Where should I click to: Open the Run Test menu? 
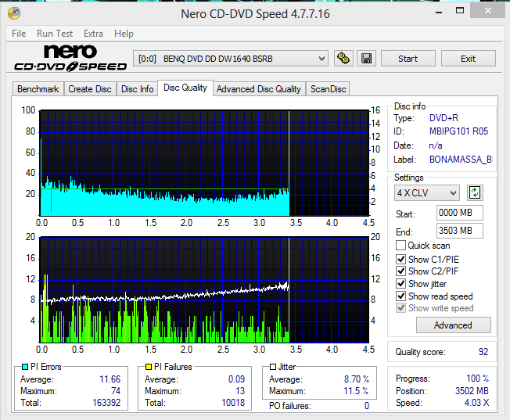point(55,34)
